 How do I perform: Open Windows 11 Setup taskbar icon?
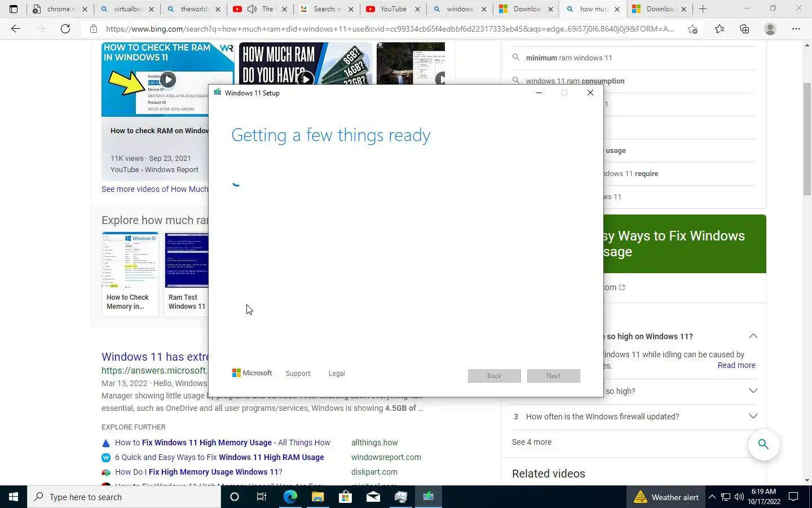coord(429,497)
